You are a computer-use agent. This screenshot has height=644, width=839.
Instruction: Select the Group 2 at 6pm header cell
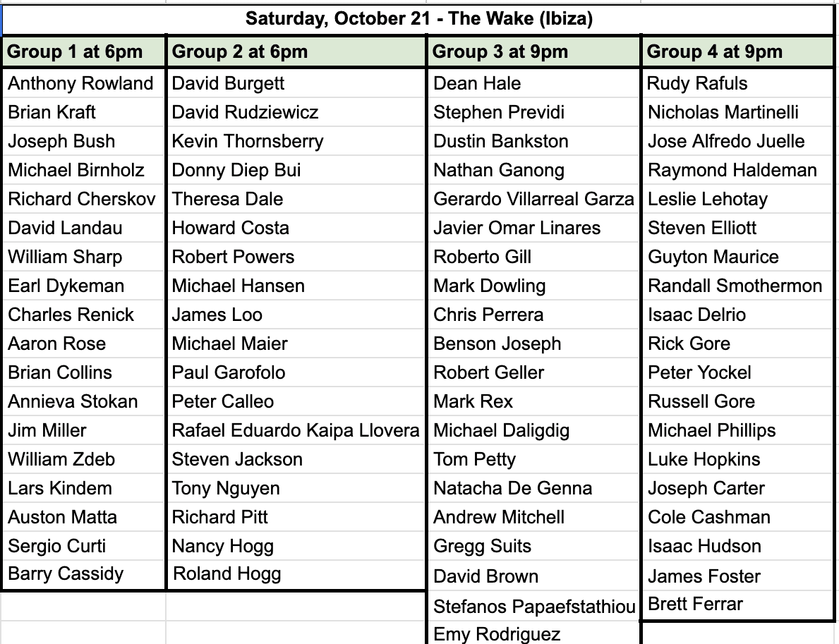click(x=296, y=52)
